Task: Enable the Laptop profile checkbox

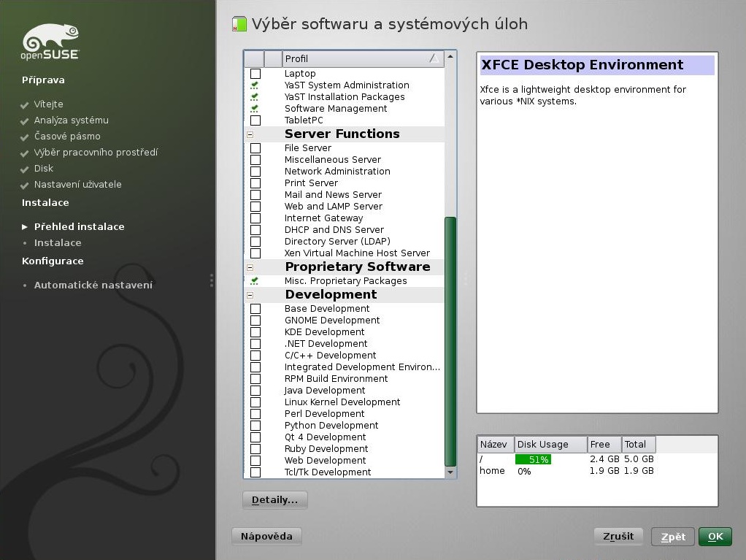Action: pos(255,74)
